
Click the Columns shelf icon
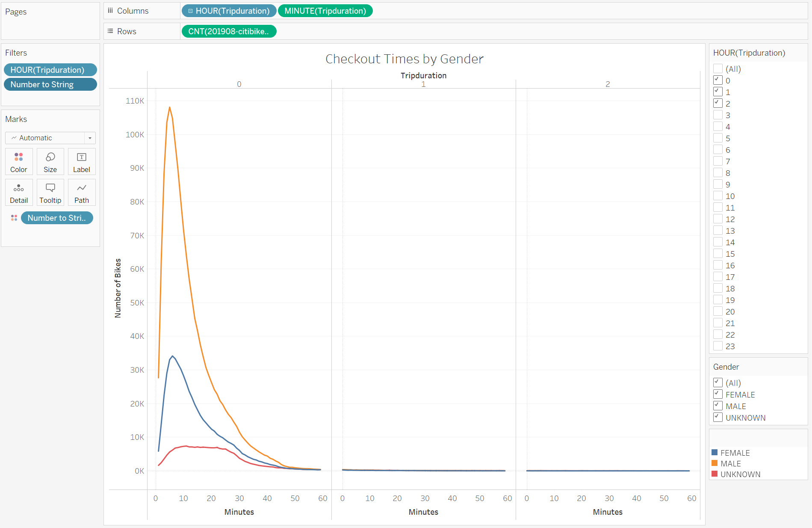[110, 11]
